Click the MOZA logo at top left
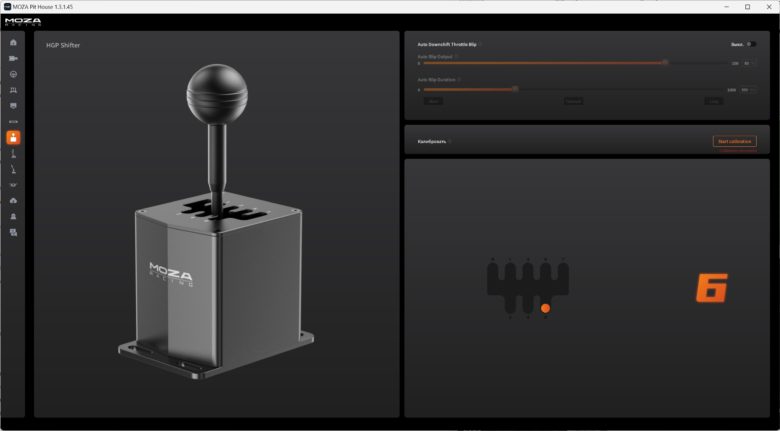780x431 pixels. coord(23,21)
